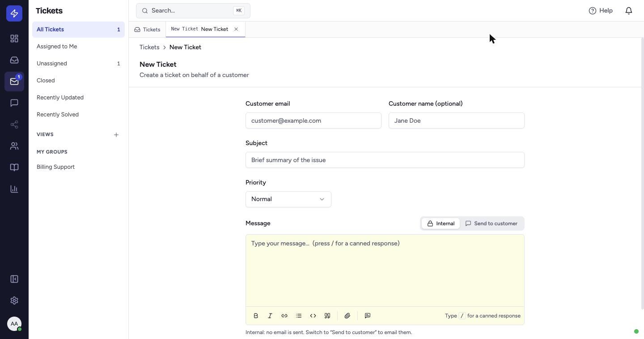Viewport: 644px width, 339px height.
Task: Open canned responses icon in toolbar
Action: [368, 316]
